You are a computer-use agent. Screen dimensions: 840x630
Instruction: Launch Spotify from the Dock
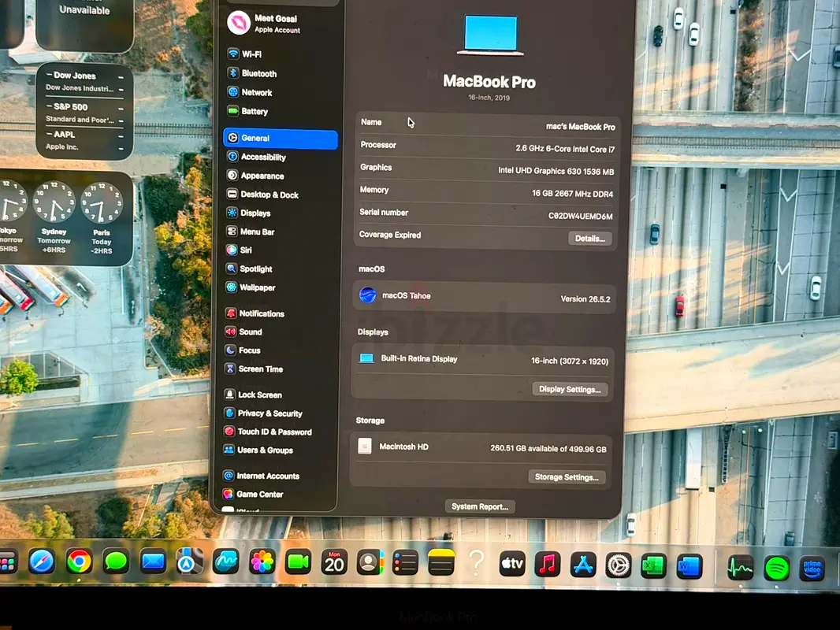pyautogui.click(x=776, y=567)
